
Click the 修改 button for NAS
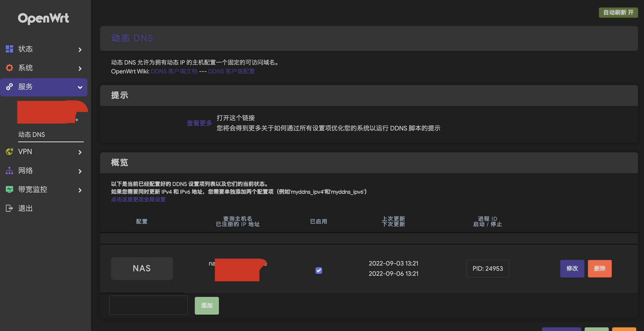click(572, 268)
